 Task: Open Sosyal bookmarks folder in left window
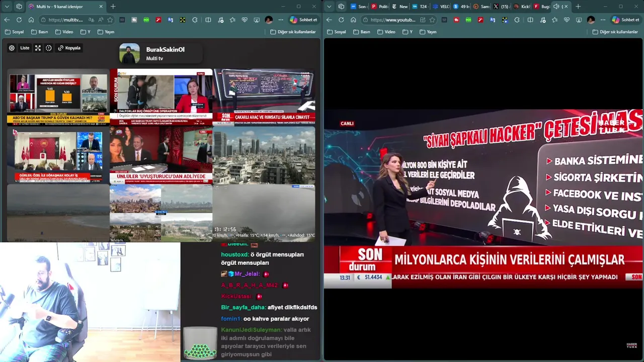tap(15, 32)
